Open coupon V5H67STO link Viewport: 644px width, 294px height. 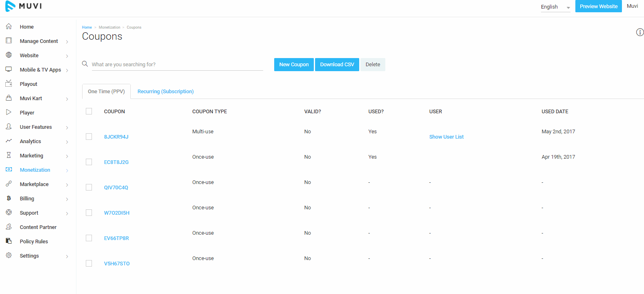click(x=117, y=264)
